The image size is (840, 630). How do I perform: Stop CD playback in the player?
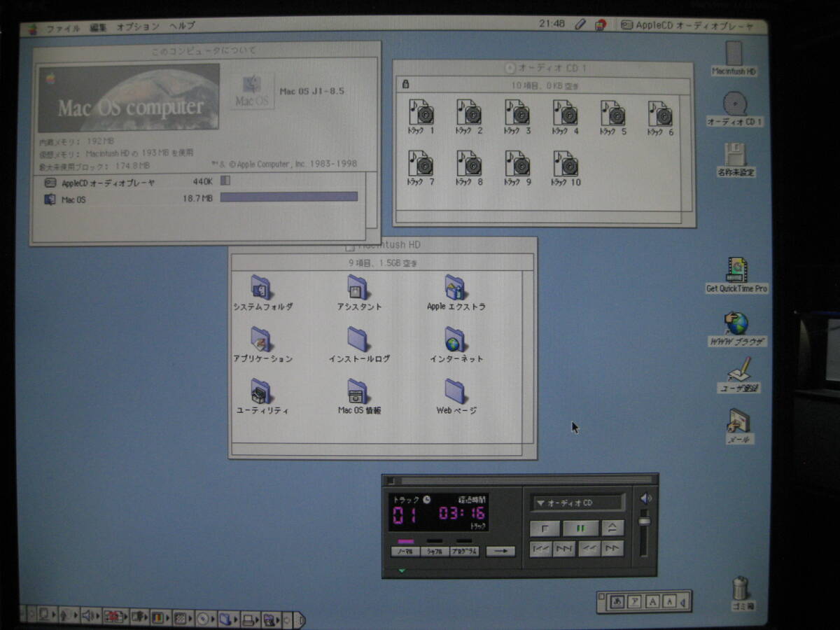(545, 528)
